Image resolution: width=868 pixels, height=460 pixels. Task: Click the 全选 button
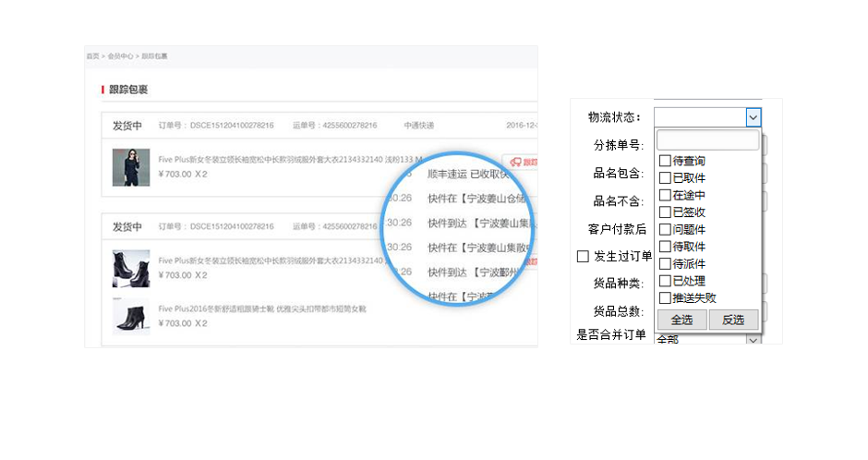tap(681, 320)
